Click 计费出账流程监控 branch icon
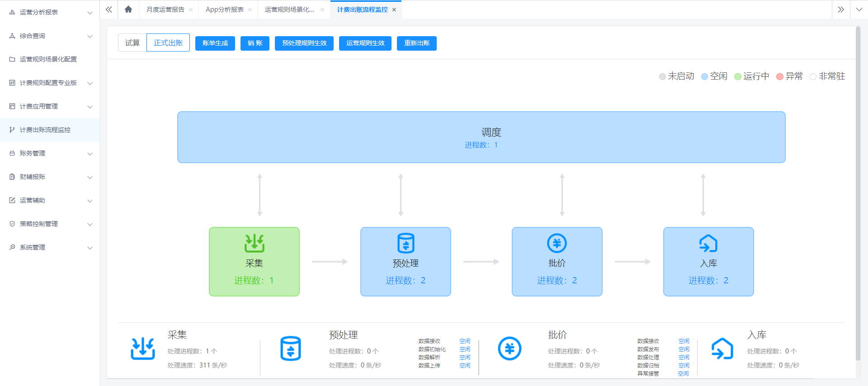The width and height of the screenshot is (868, 386). (x=12, y=130)
